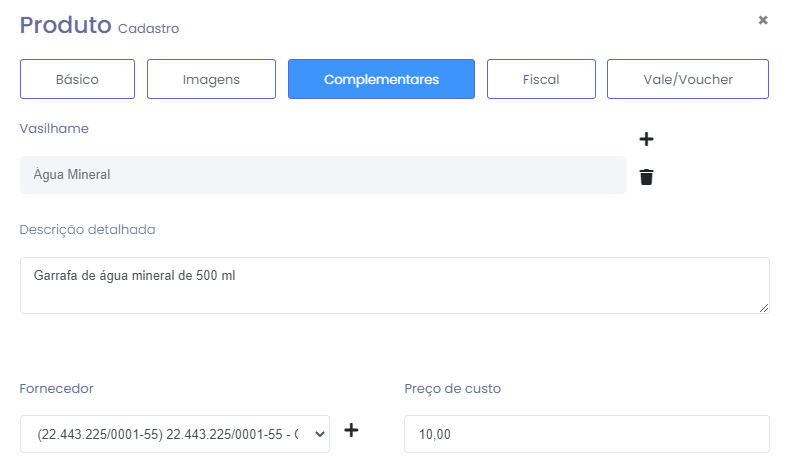Switch to the Básico tab
The image size is (790, 465).
[x=77, y=79]
